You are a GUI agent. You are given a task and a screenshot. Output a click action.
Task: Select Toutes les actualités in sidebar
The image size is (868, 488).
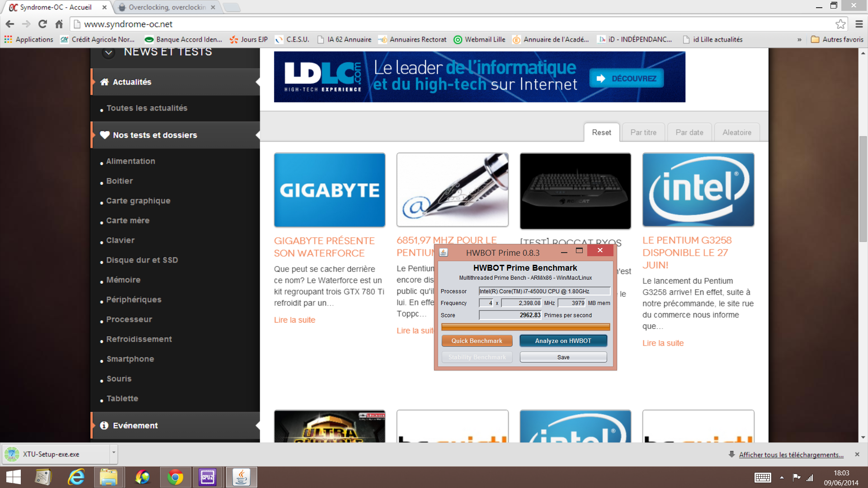(x=146, y=108)
